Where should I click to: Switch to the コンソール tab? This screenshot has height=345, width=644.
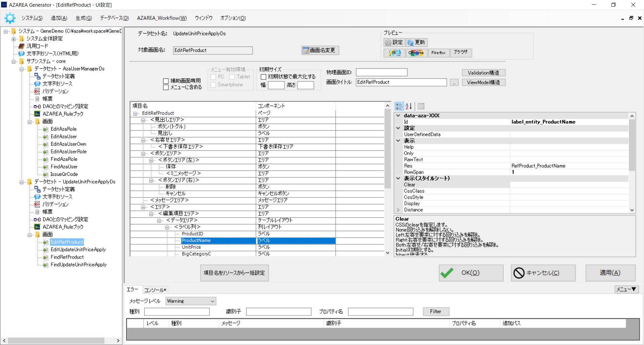click(155, 290)
